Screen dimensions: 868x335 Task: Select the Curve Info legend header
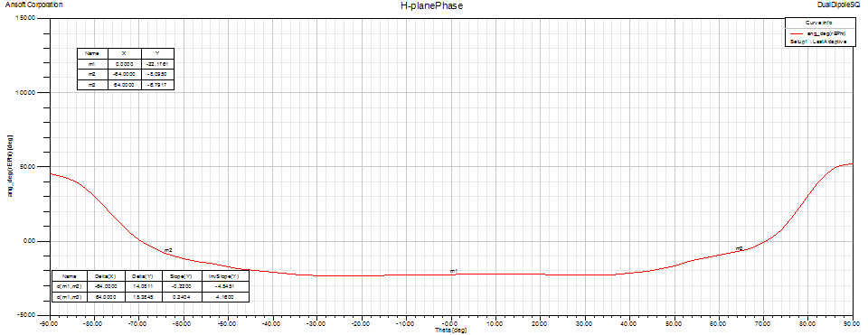tap(819, 22)
